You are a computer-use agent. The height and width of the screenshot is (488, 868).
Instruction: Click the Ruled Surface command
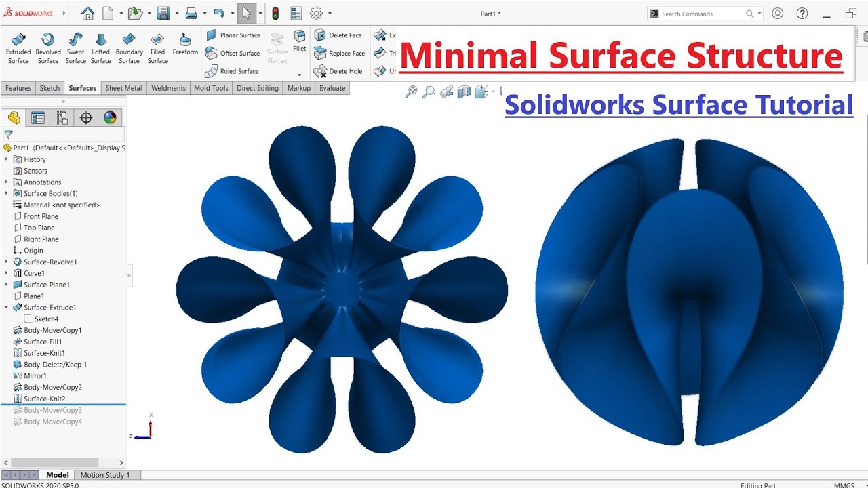[x=233, y=71]
